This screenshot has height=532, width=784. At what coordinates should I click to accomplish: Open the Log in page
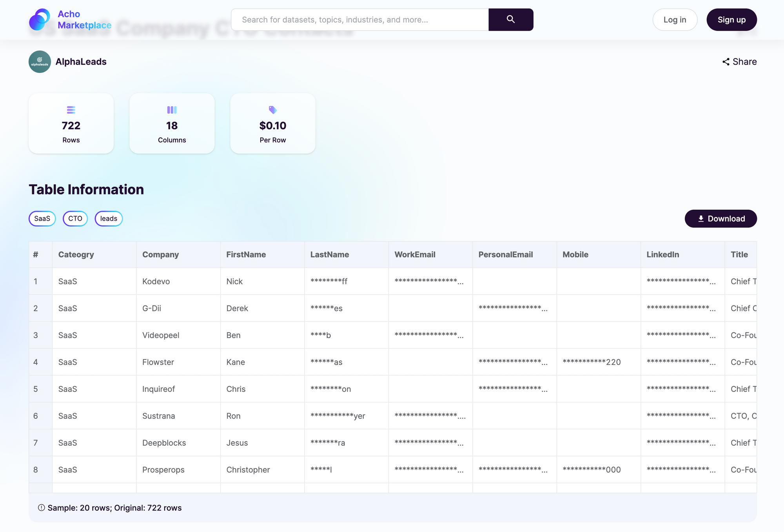coord(674,20)
